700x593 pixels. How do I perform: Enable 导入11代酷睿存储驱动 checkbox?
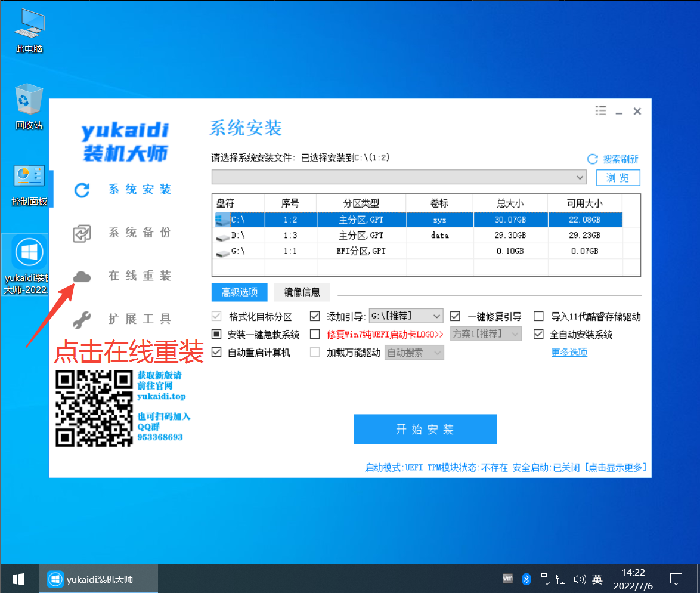[538, 316]
